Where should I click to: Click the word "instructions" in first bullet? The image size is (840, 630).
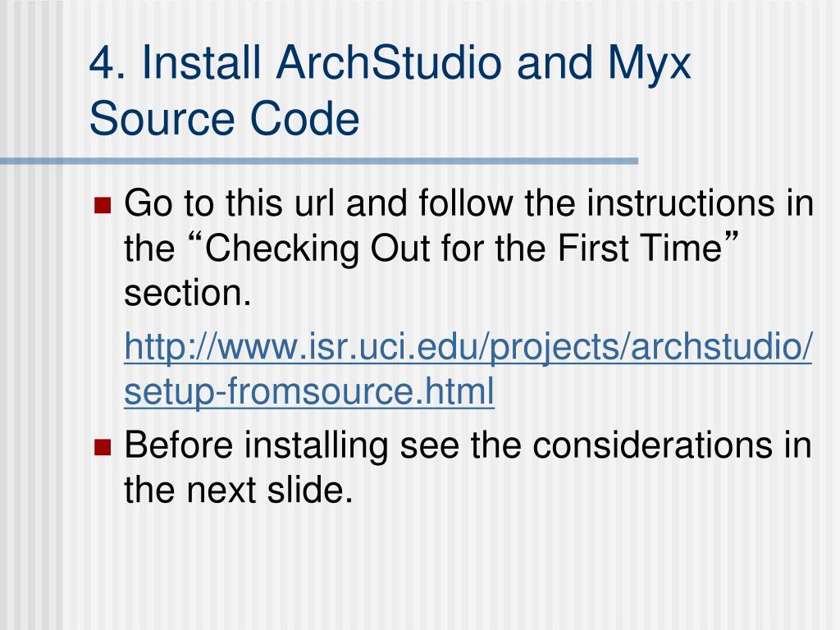coord(680,203)
